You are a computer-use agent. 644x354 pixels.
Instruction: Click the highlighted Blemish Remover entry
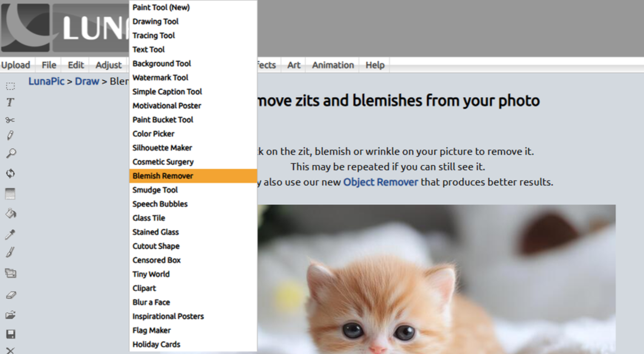click(x=193, y=176)
